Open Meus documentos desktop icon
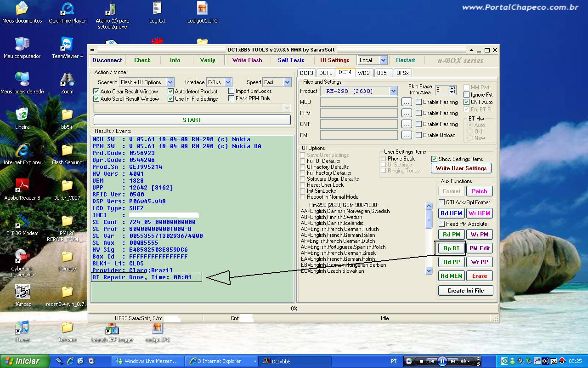Viewport: 588px width, 368px height. click(x=22, y=13)
